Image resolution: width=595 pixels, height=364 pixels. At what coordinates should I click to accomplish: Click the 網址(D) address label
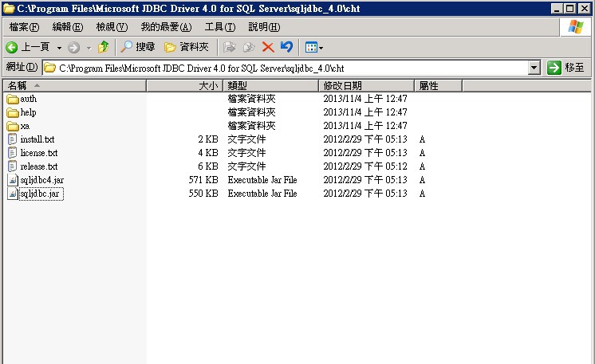22,68
